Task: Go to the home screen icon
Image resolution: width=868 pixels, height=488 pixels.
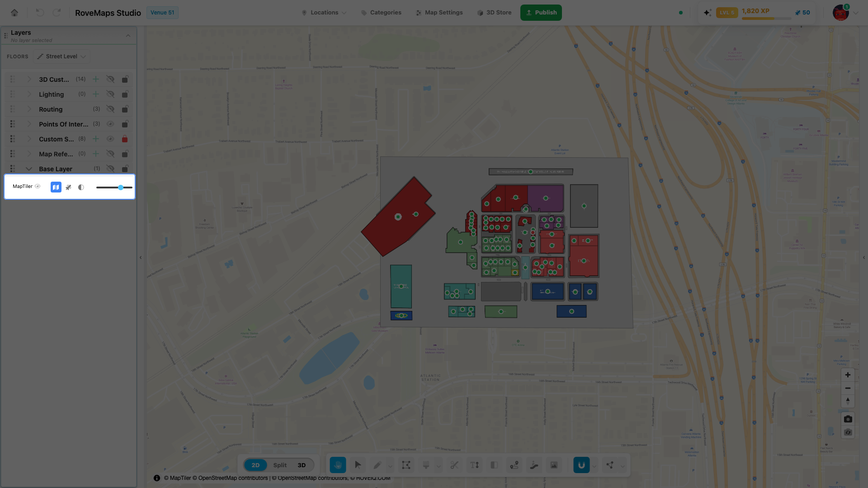Action: [14, 13]
